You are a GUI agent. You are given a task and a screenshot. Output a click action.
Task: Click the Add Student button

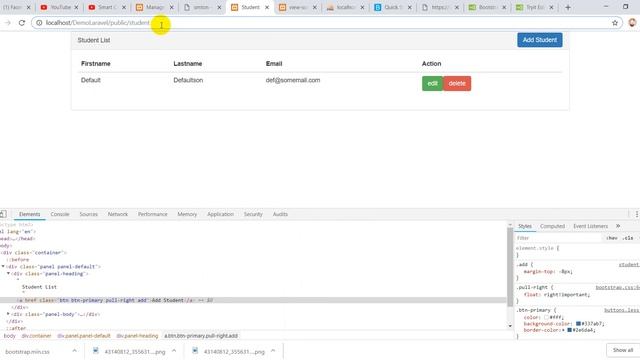coord(540,40)
